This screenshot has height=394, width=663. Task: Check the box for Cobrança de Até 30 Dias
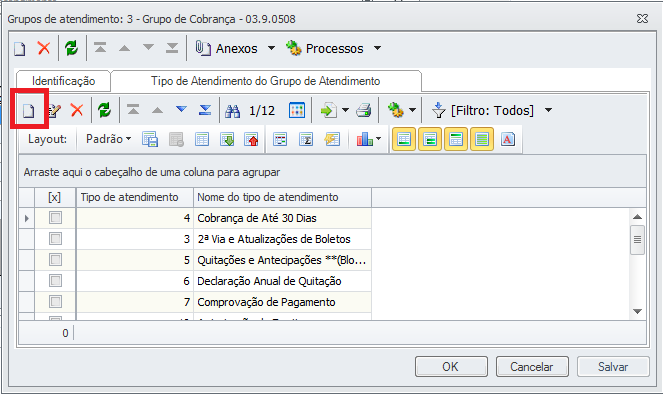(55, 218)
